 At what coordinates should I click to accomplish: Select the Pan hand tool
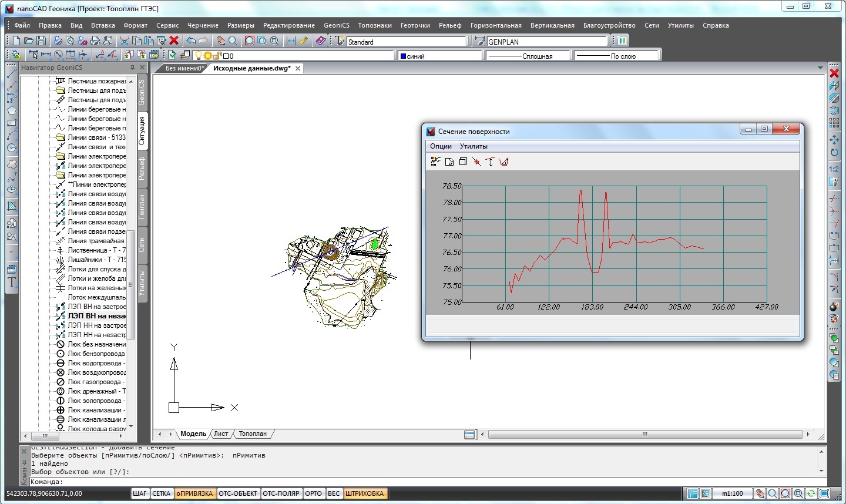tap(220, 41)
